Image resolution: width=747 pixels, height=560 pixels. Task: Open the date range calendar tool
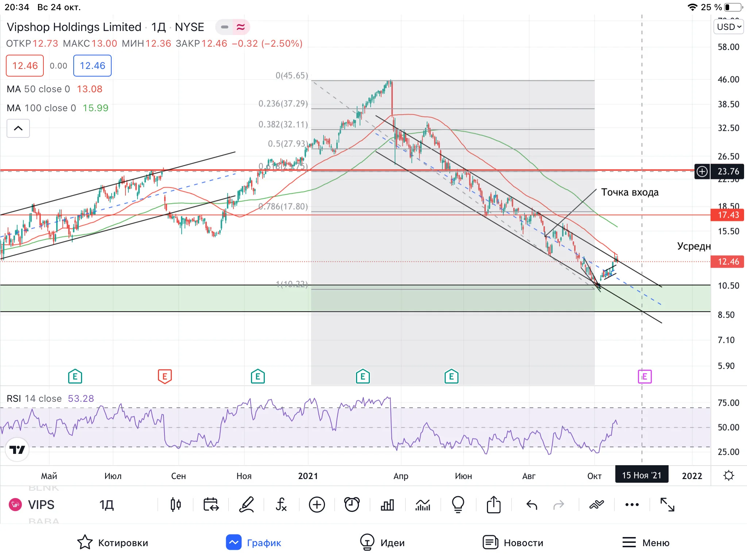(x=211, y=505)
